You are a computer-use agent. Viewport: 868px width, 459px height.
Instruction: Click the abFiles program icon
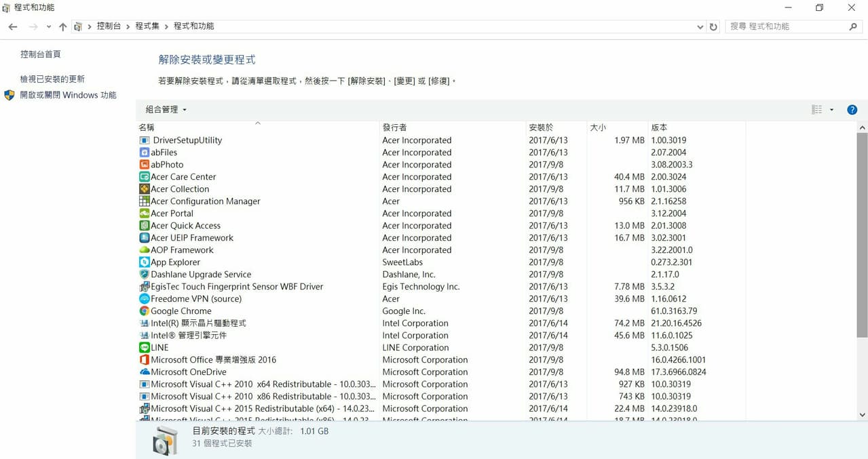pyautogui.click(x=144, y=153)
